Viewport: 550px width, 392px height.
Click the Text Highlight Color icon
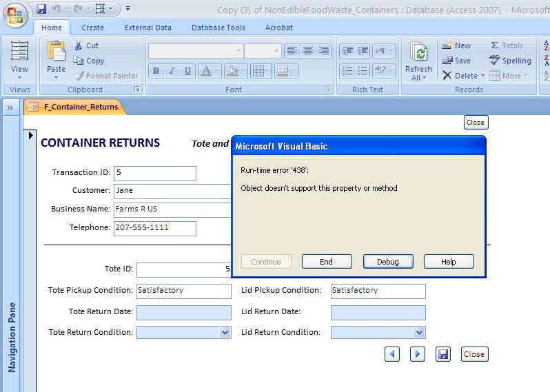click(x=380, y=70)
